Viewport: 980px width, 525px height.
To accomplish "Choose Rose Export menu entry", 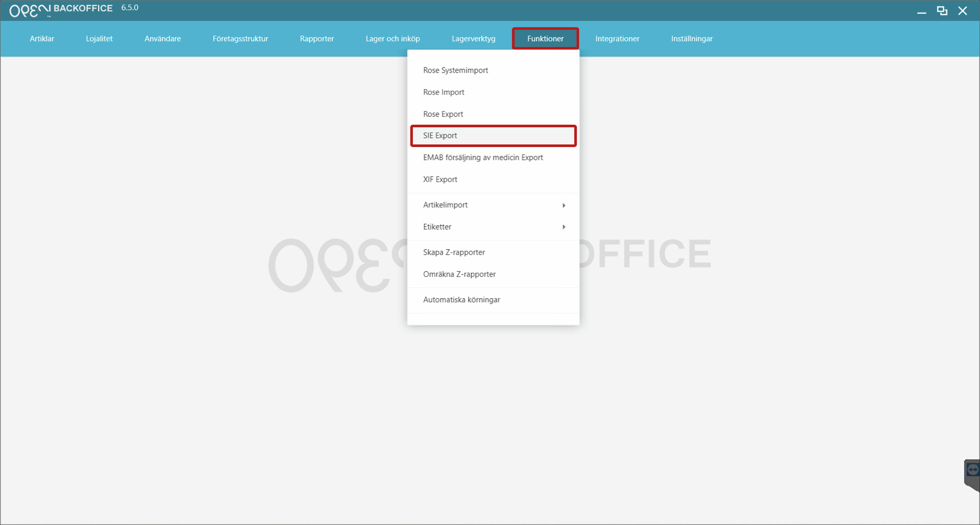I will point(493,114).
